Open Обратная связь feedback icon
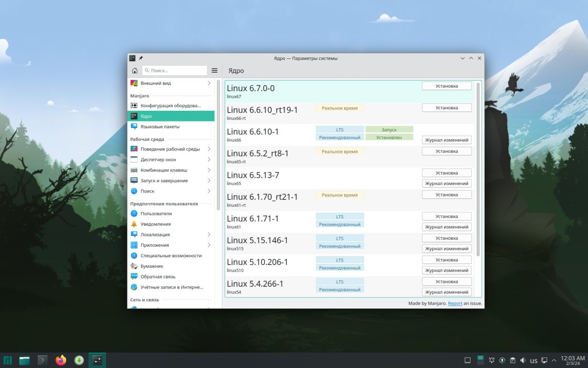588x368 pixels. [134, 276]
